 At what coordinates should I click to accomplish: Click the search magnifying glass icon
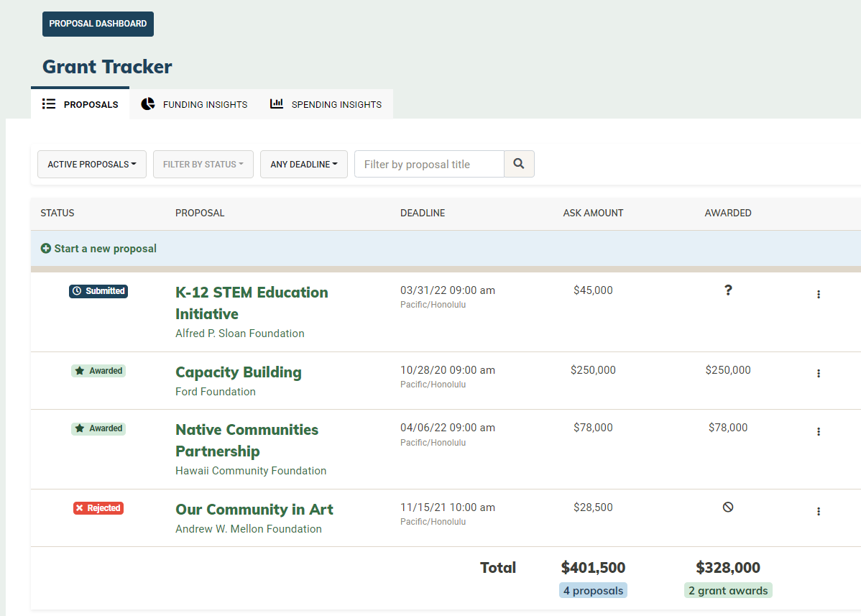click(519, 164)
